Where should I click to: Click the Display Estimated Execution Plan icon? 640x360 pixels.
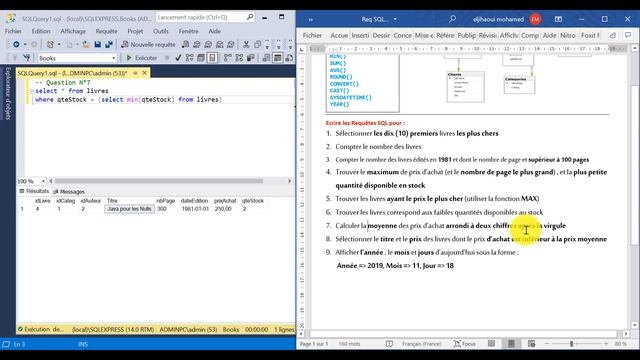click(189, 58)
